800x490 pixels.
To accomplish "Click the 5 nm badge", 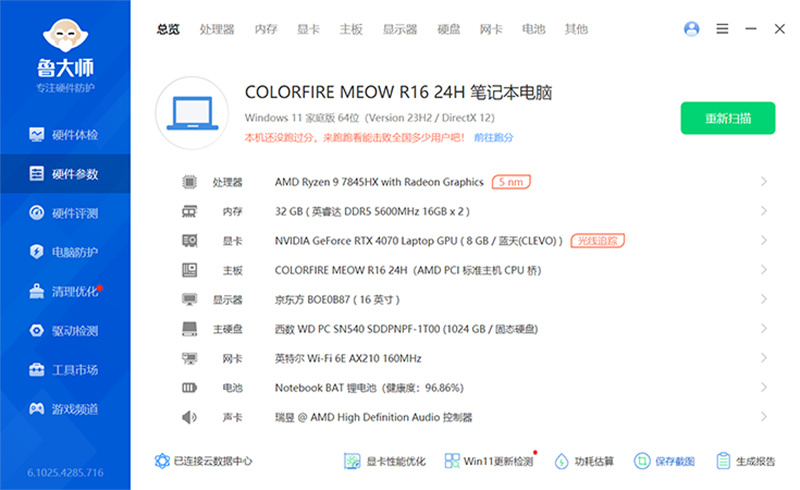I will (x=511, y=182).
